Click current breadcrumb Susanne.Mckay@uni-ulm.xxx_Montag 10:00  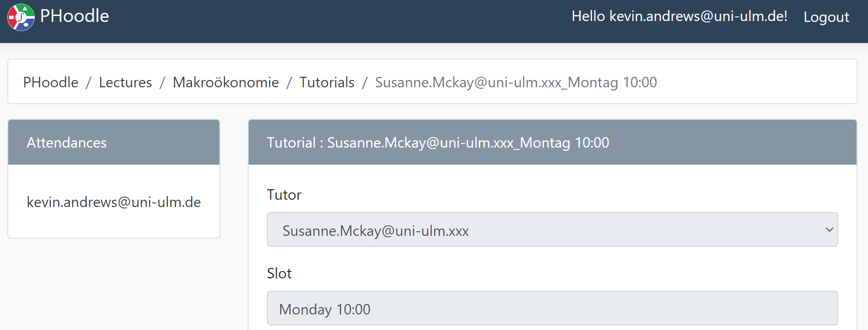pyautogui.click(x=516, y=82)
